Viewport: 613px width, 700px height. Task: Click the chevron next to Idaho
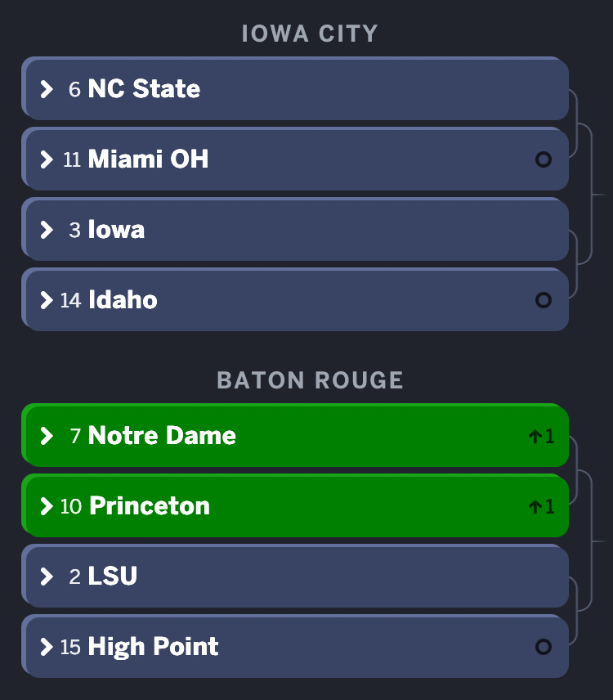pos(47,300)
